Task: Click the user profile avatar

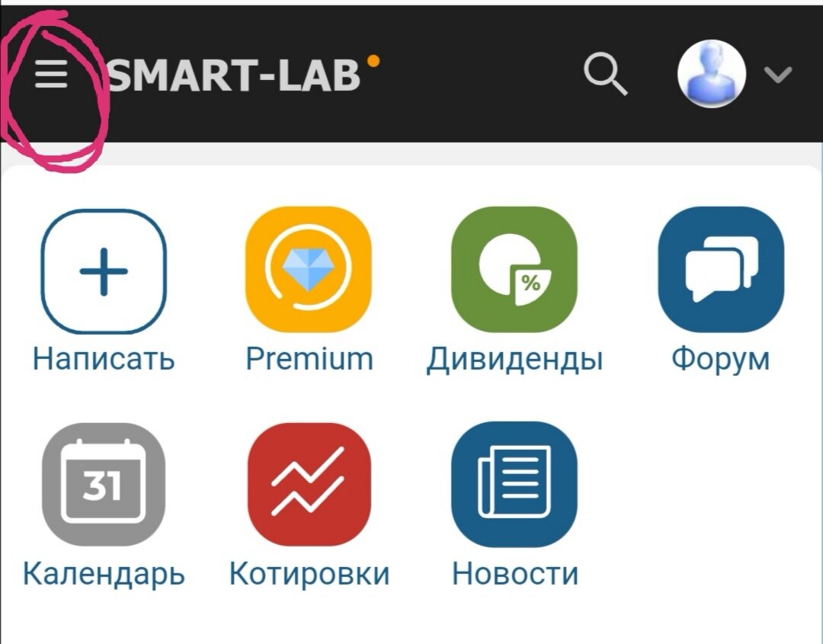Action: pos(712,73)
